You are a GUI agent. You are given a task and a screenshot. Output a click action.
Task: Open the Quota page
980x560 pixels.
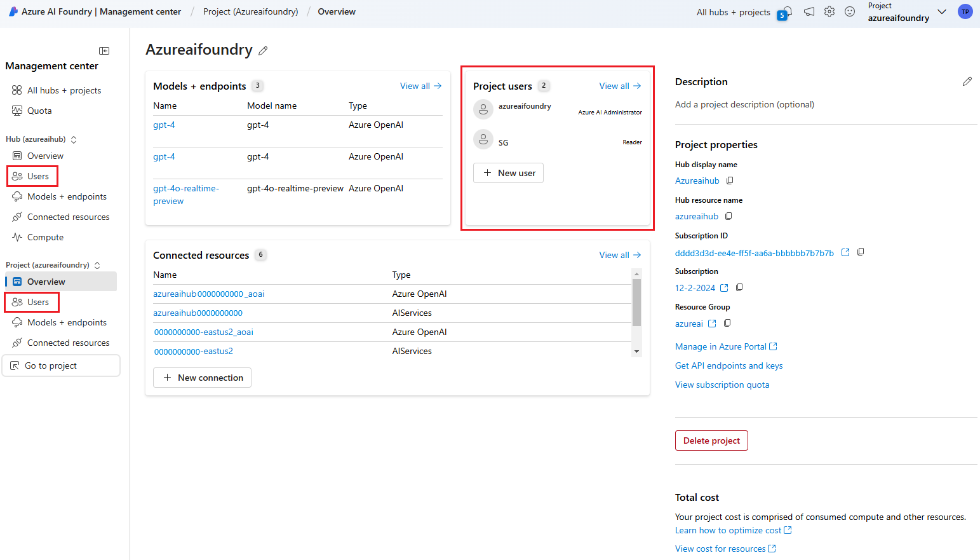(x=32, y=111)
